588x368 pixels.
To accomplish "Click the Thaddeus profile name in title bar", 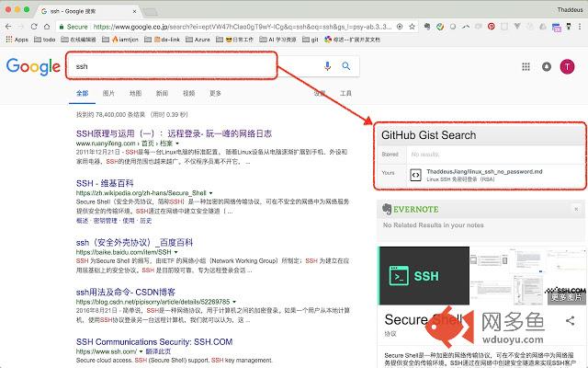I will (x=570, y=10).
